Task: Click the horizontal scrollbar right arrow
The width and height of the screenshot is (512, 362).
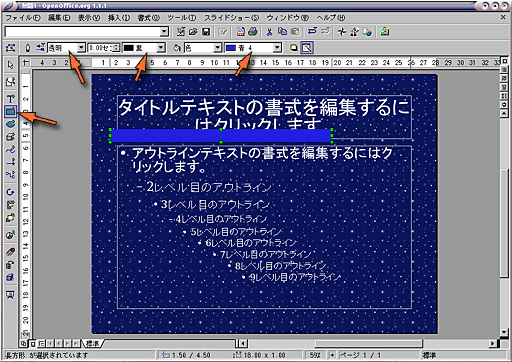Action: point(493,343)
